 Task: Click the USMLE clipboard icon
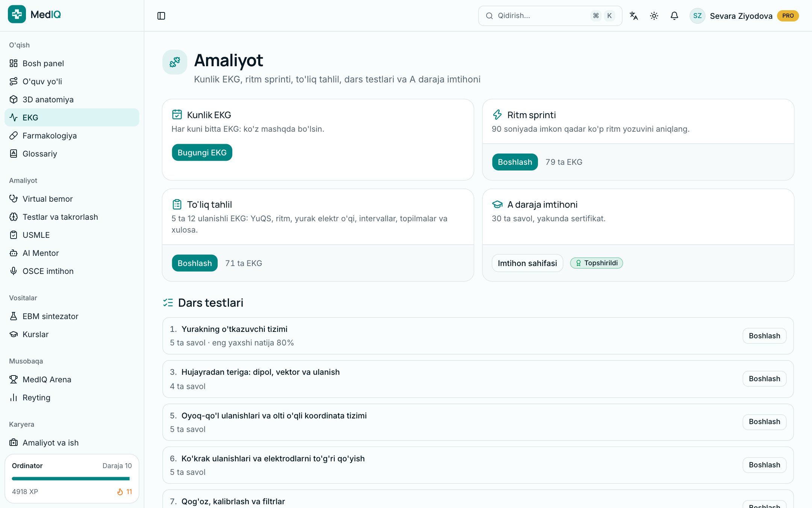click(14, 235)
